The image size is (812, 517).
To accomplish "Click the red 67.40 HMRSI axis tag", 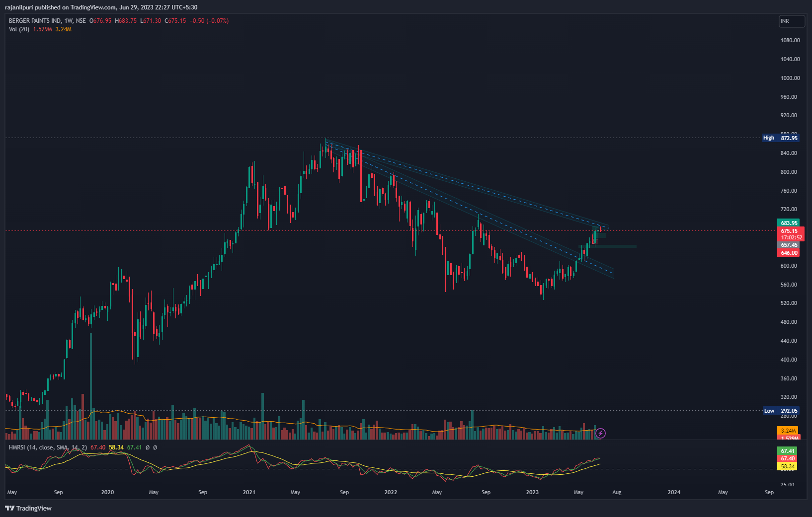I will (788, 458).
